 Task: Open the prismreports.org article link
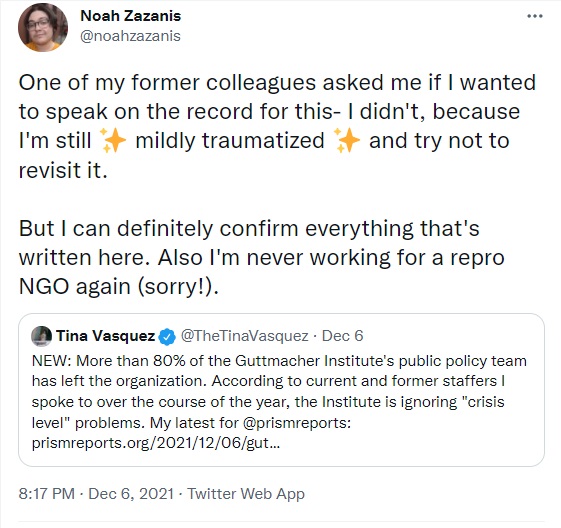pyautogui.click(x=156, y=443)
